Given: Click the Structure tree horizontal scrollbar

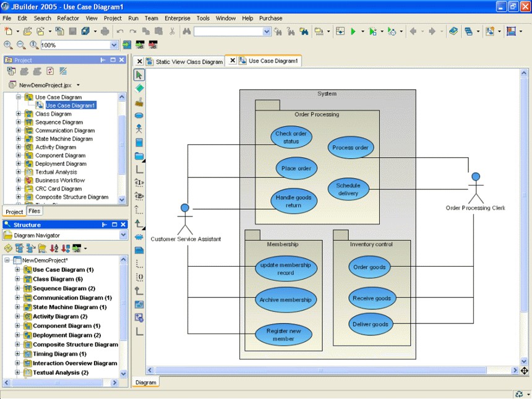Looking at the screenshot, I should (x=57, y=383).
